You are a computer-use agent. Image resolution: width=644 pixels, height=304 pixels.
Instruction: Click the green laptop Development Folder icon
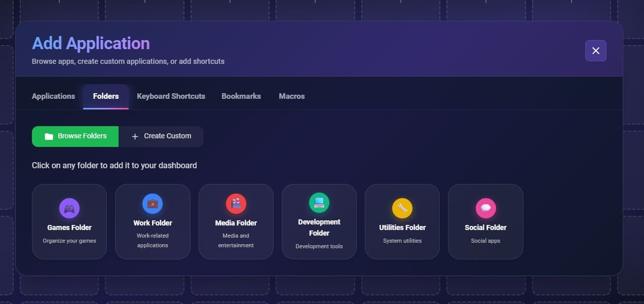(x=319, y=203)
